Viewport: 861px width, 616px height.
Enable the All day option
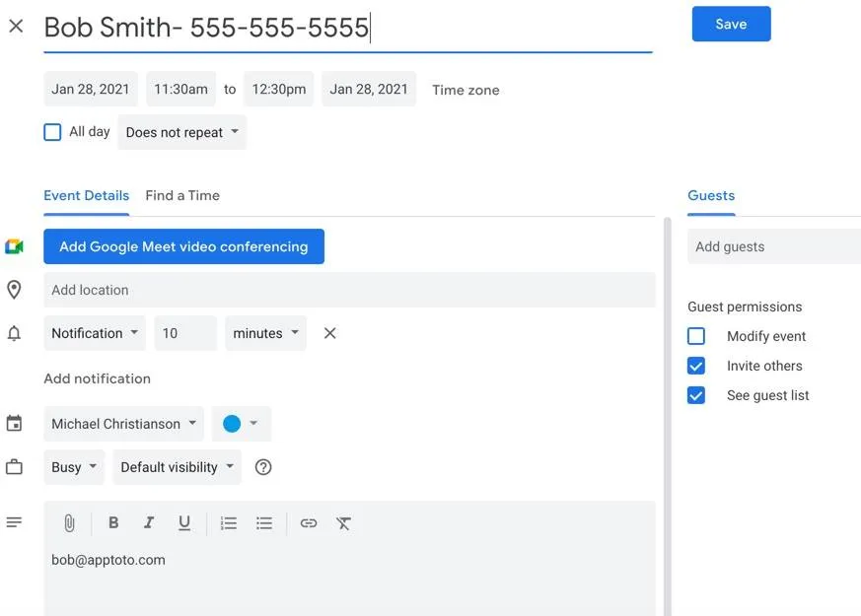51,131
